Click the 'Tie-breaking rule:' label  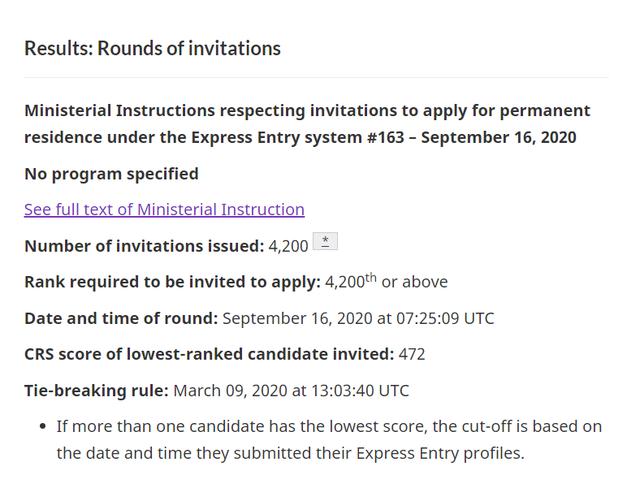coord(96,390)
